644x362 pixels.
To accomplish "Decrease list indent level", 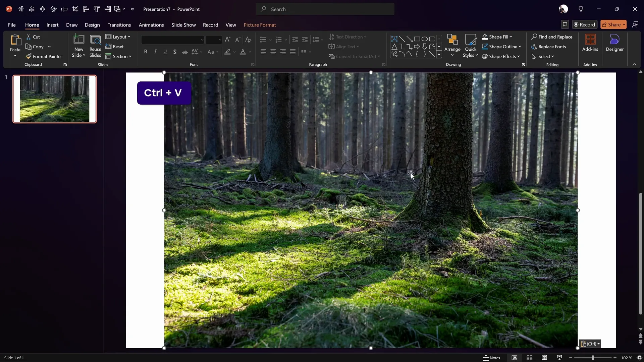I will click(295, 40).
